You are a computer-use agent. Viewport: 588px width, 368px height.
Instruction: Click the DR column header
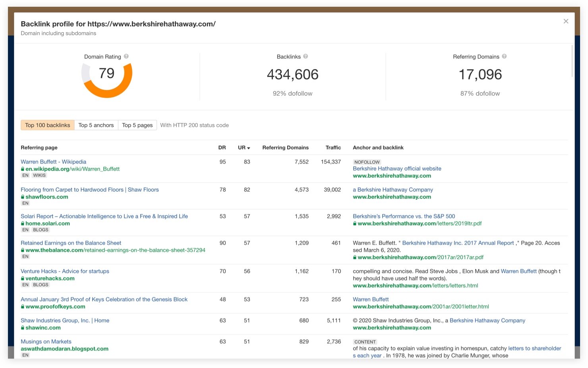[222, 148]
